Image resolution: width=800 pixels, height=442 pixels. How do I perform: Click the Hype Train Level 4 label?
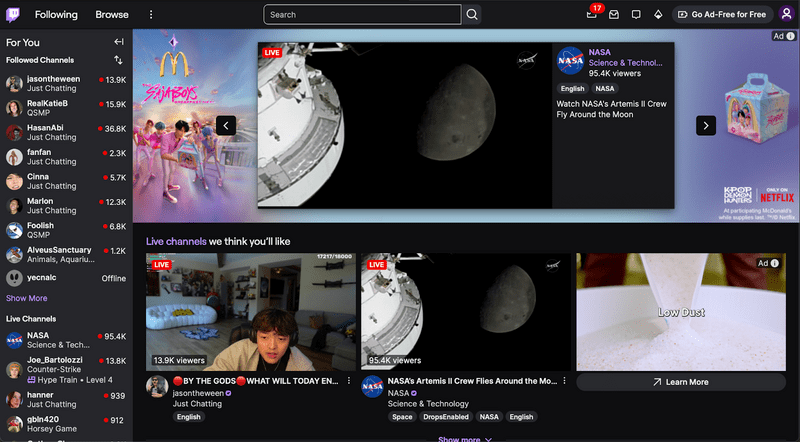(x=70, y=380)
